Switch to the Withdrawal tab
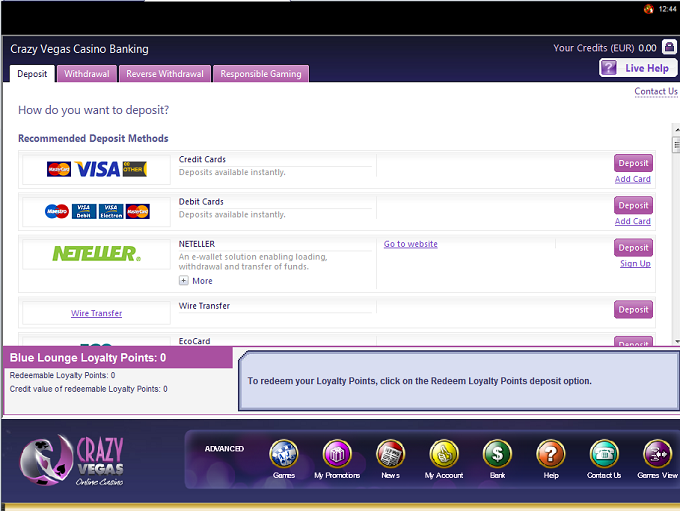Image resolution: width=680 pixels, height=511 pixels. click(87, 74)
